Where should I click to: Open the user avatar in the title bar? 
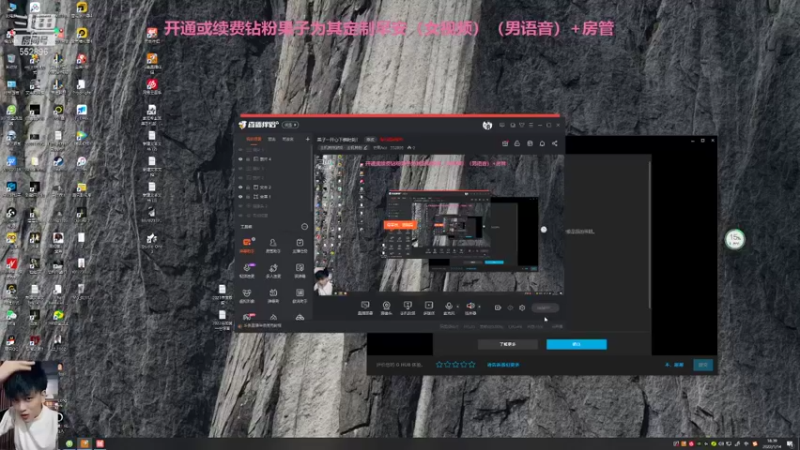click(487, 125)
